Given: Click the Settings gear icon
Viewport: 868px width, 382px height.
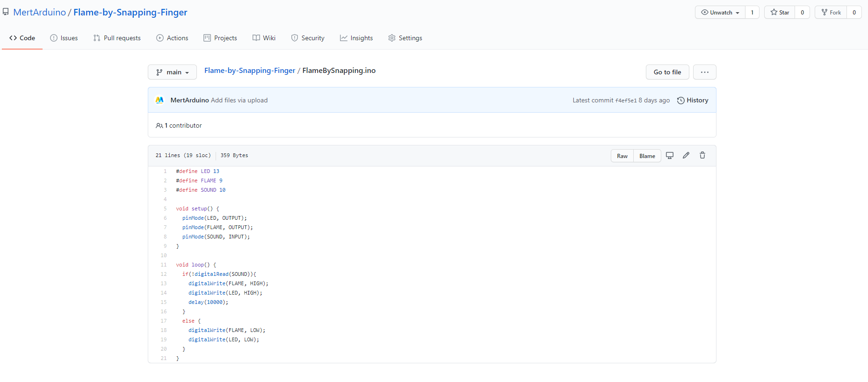Looking at the screenshot, I should click(x=392, y=38).
